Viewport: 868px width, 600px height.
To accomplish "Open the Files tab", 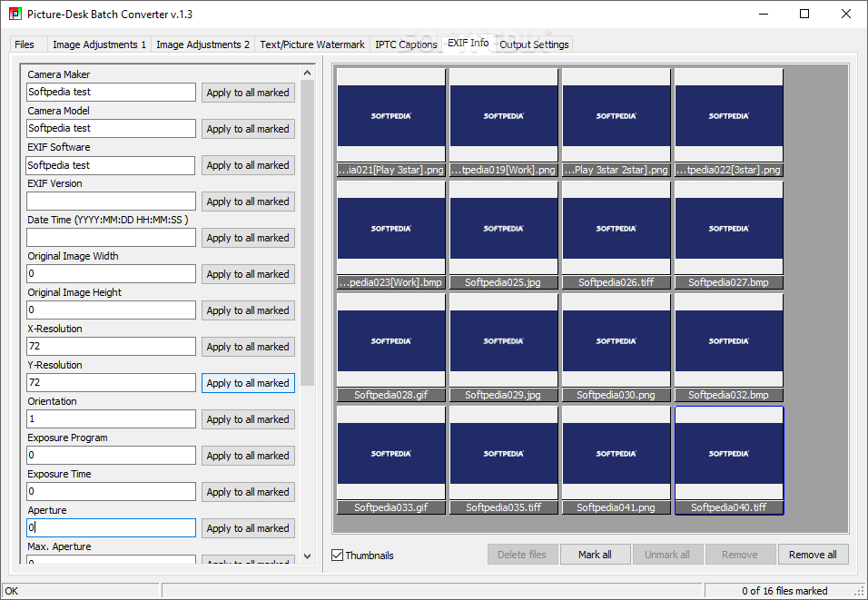I will point(25,44).
